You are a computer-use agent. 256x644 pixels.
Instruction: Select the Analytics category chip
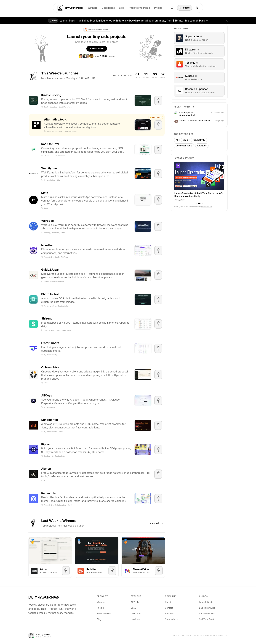202,146
